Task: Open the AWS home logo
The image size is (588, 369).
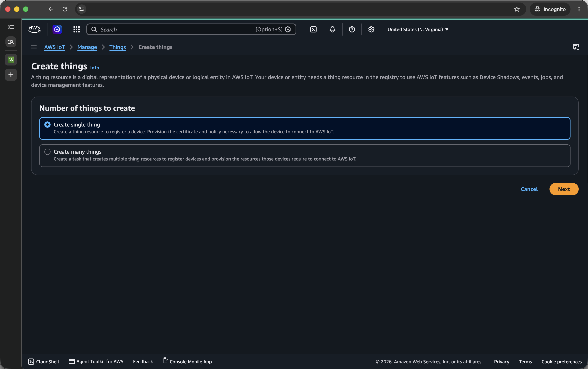Action: click(x=34, y=29)
